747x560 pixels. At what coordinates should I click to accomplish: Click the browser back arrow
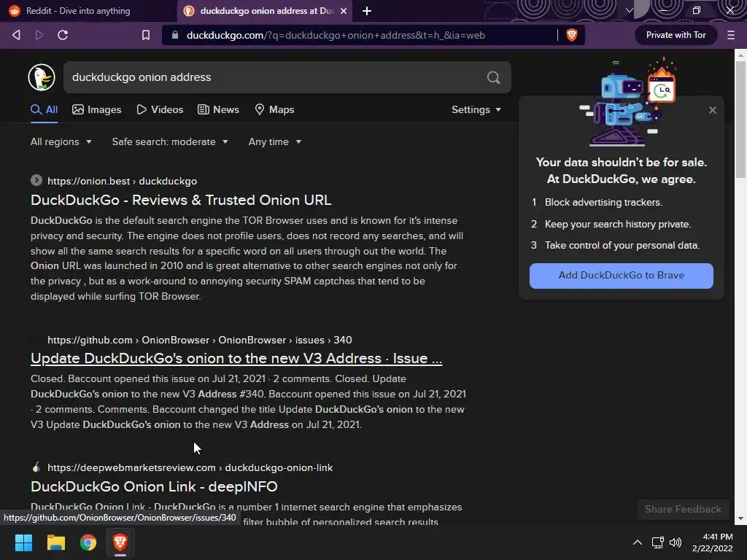click(16, 35)
